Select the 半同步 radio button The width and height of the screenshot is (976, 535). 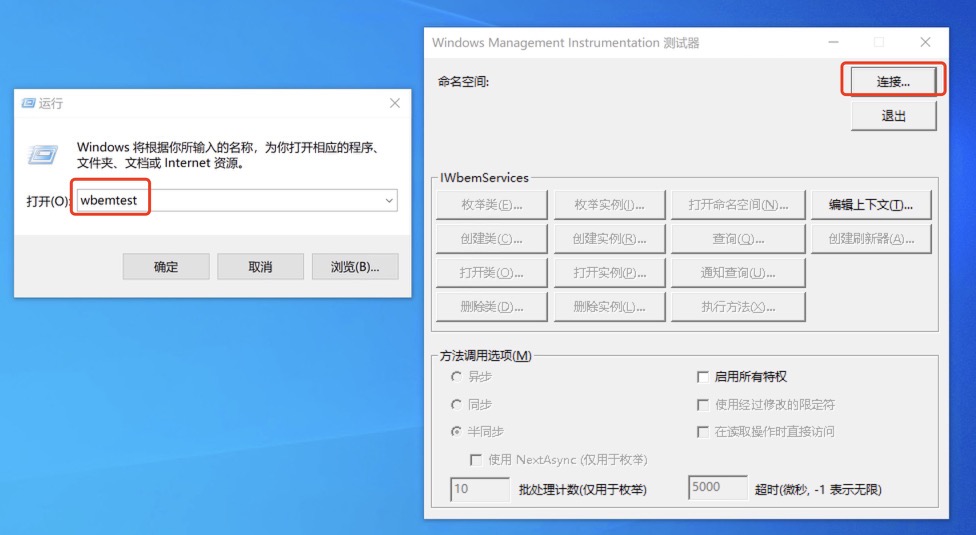456,431
